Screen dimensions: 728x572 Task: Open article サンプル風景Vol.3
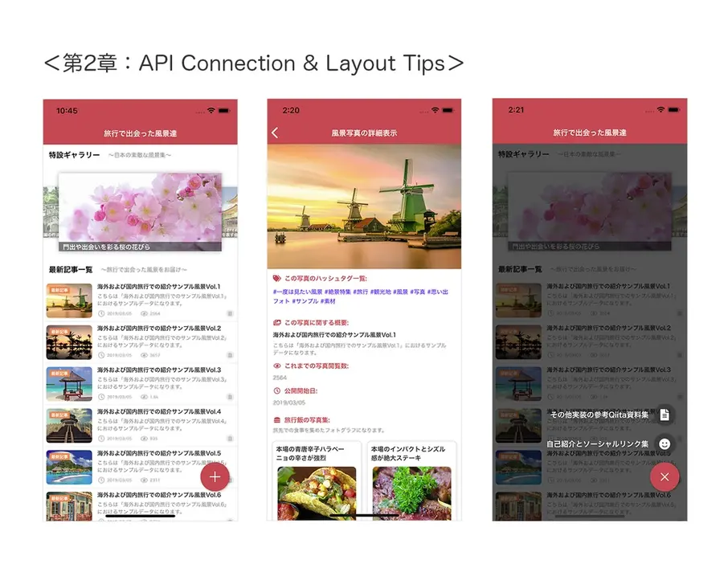tap(141, 383)
